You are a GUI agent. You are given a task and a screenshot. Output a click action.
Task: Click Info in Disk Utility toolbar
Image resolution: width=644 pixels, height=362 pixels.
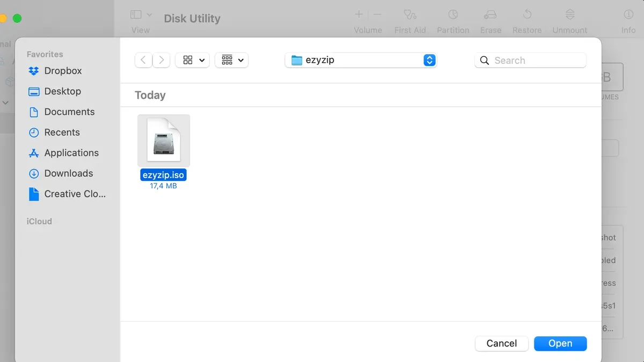(x=628, y=21)
